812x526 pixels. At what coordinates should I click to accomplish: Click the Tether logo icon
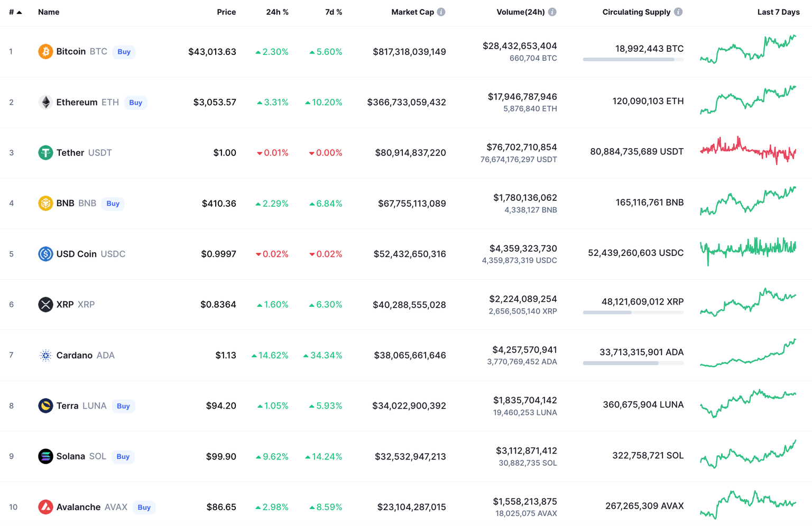pos(45,153)
